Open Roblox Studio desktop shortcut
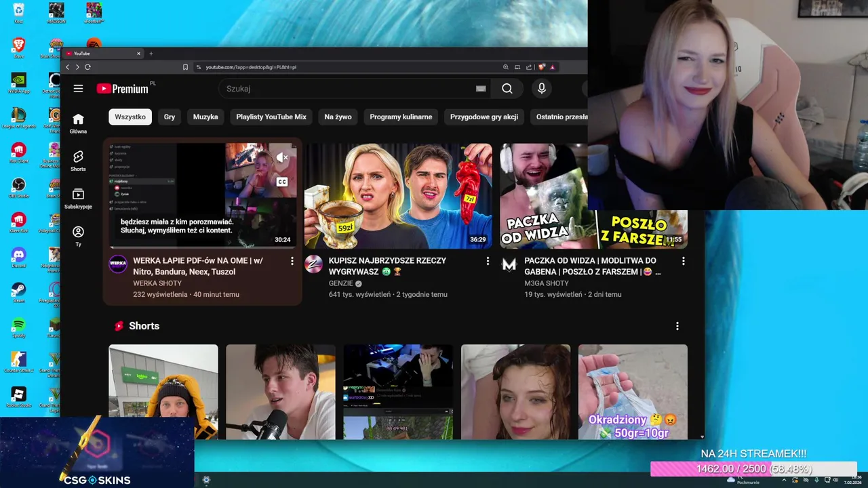This screenshot has height=488, width=868. click(18, 397)
